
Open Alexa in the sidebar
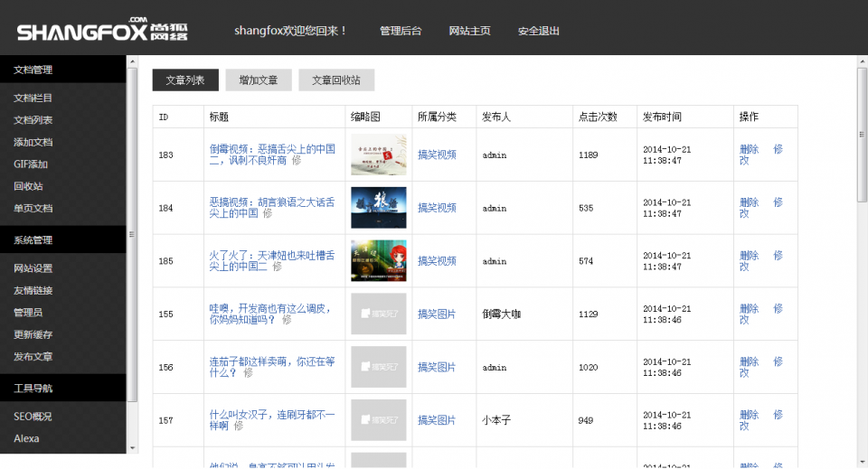26,438
